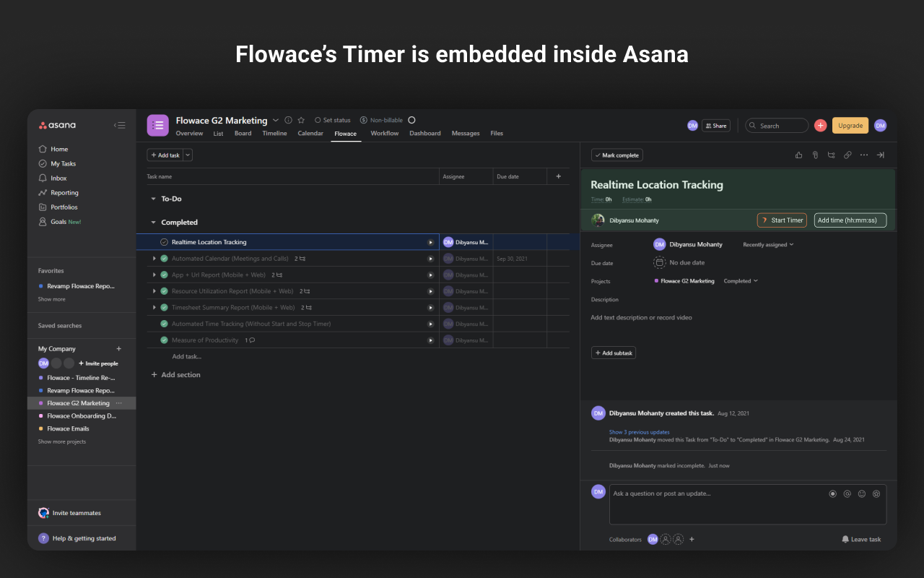Image resolution: width=924 pixels, height=578 pixels.
Task: Click the Add subtask button
Action: [614, 353]
